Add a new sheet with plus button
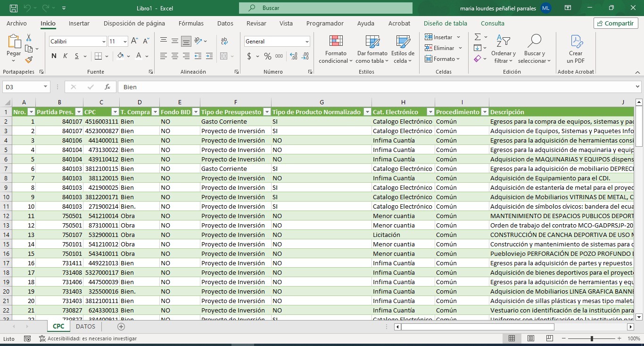Viewport: 644px width, 346px height. point(121,326)
